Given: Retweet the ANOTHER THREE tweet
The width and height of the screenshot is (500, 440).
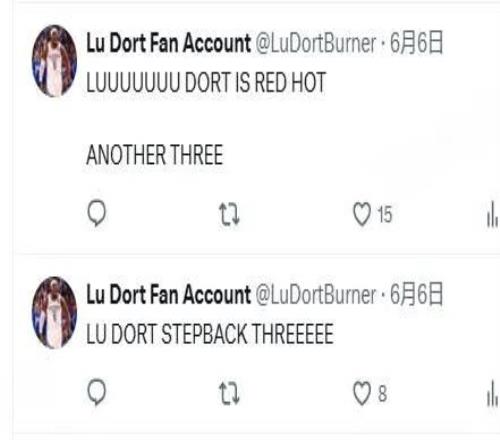Looking at the screenshot, I should point(229,214).
